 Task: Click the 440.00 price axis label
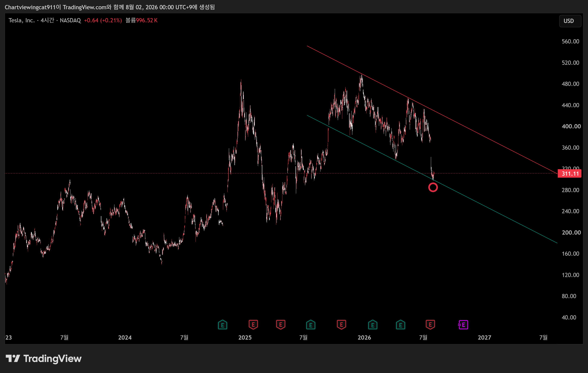570,105
